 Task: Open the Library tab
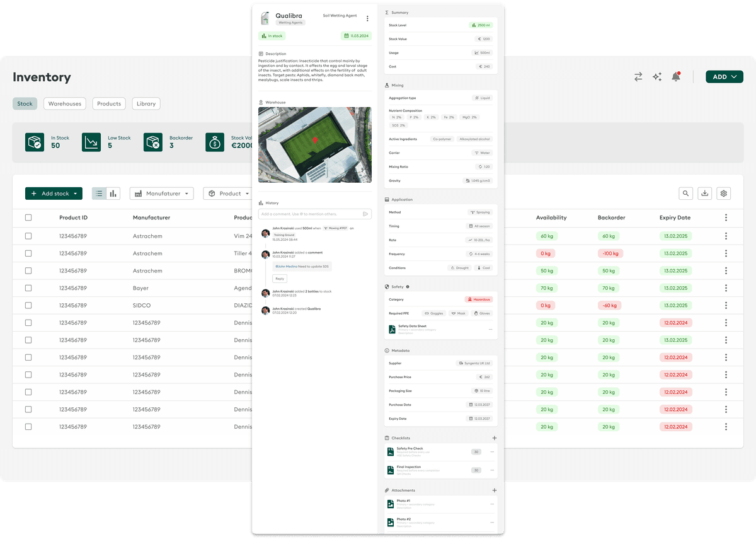(x=146, y=103)
